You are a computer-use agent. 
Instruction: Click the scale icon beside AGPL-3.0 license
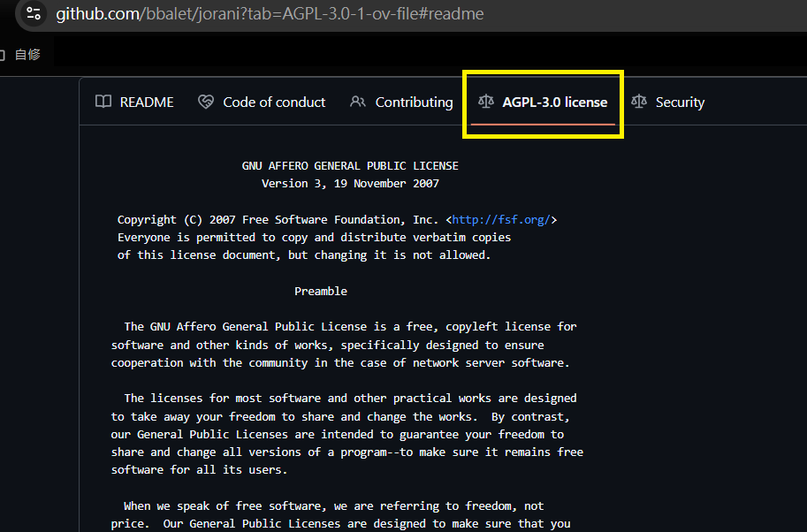pyautogui.click(x=486, y=102)
